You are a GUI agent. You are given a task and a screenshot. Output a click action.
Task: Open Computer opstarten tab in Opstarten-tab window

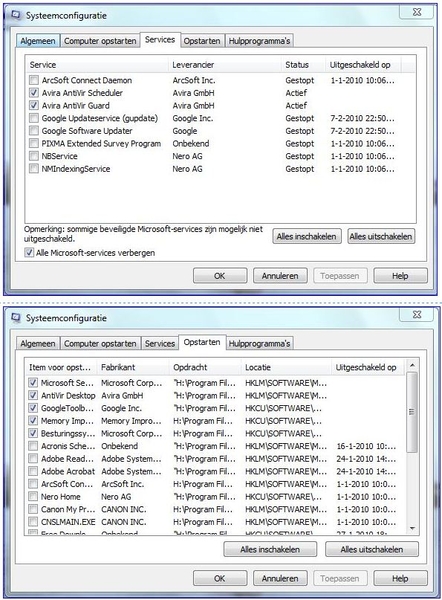100,343
